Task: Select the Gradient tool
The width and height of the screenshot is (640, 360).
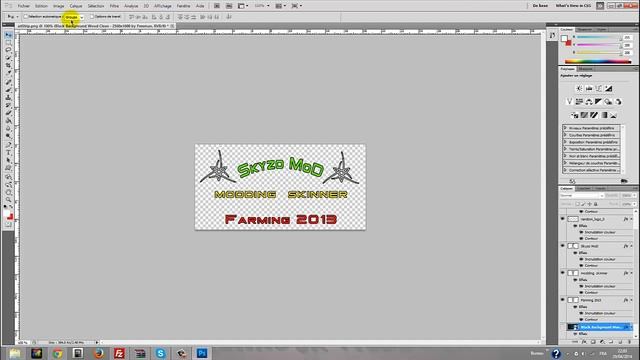Action: 8,121
